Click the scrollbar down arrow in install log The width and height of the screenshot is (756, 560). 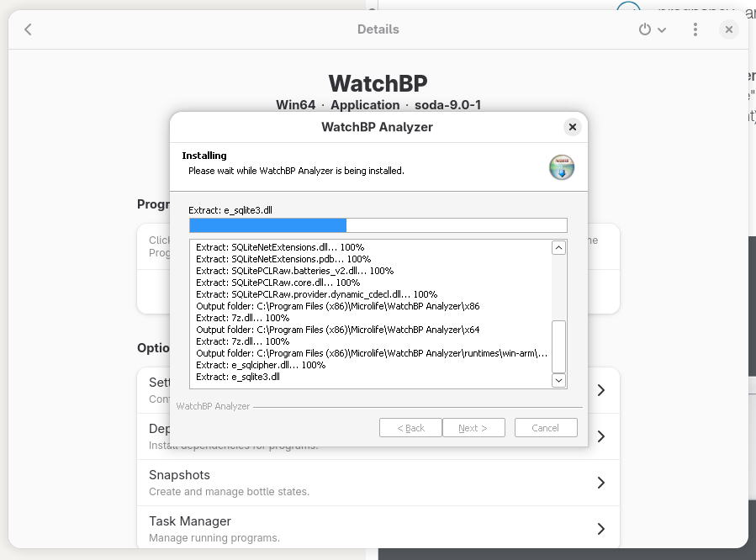(558, 380)
